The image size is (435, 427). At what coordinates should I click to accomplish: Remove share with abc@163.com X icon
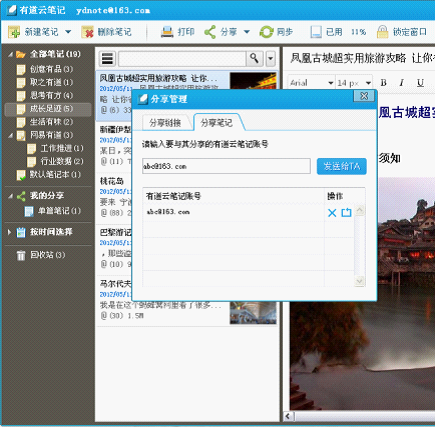[332, 213]
